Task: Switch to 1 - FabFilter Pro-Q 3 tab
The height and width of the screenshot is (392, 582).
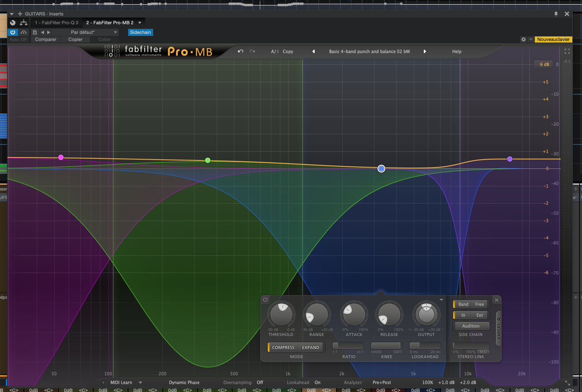Action: [56, 23]
